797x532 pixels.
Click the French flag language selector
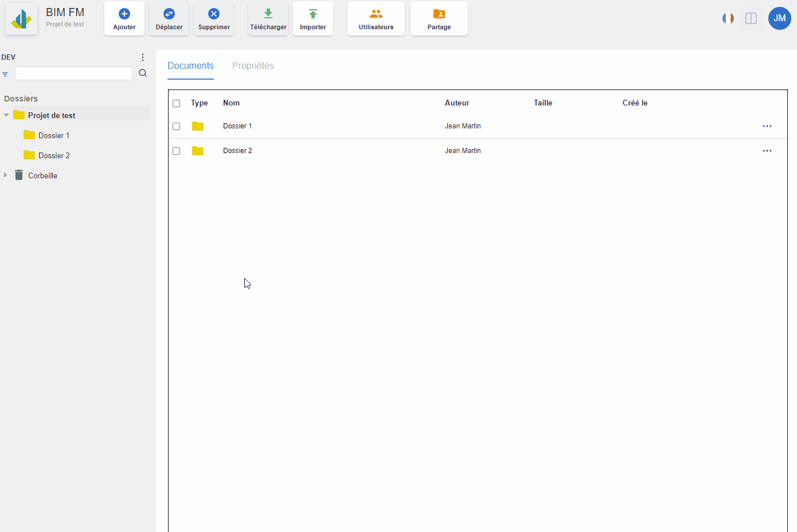click(x=728, y=18)
